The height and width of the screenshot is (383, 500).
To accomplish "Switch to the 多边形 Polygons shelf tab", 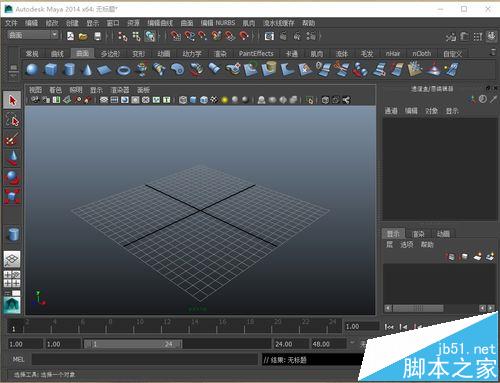I will 110,53.
